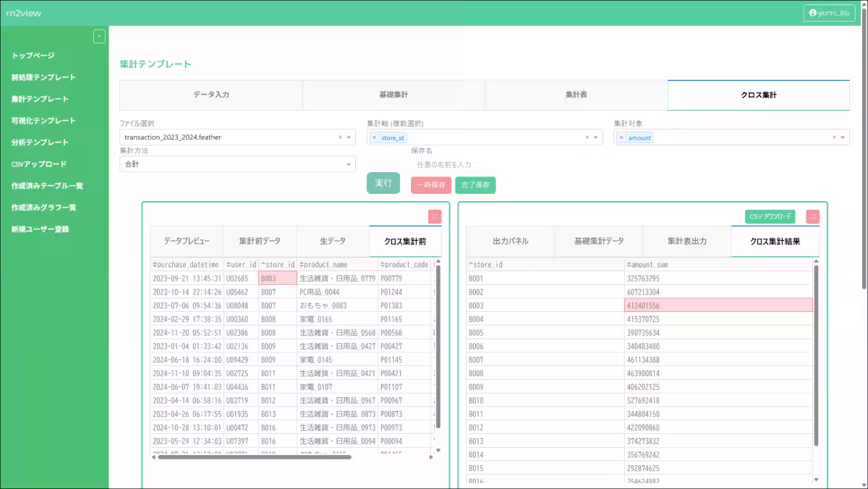Remove the store_id tag from 集計軸
The image size is (868, 489).
[374, 137]
